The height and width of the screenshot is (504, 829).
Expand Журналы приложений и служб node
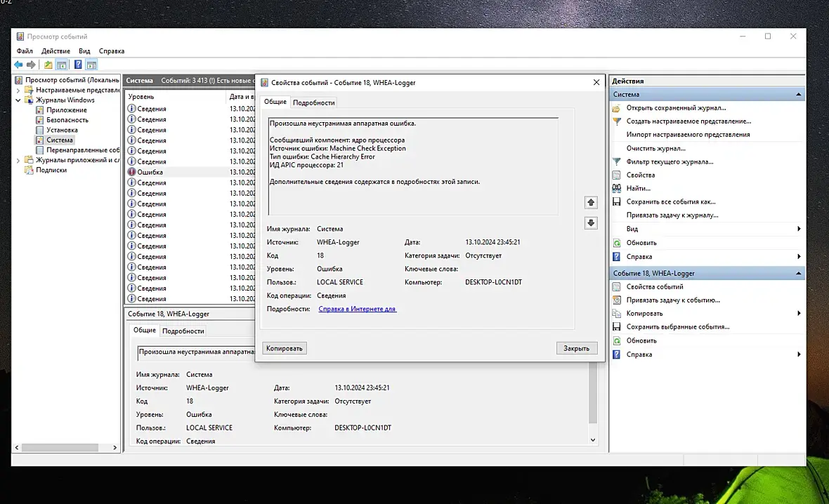click(18, 160)
